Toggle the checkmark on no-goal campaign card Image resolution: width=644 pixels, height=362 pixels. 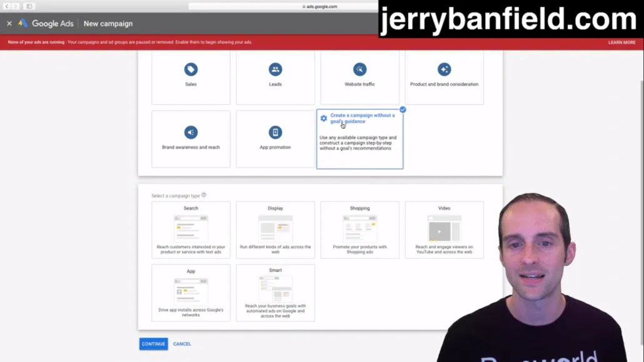pyautogui.click(x=403, y=109)
